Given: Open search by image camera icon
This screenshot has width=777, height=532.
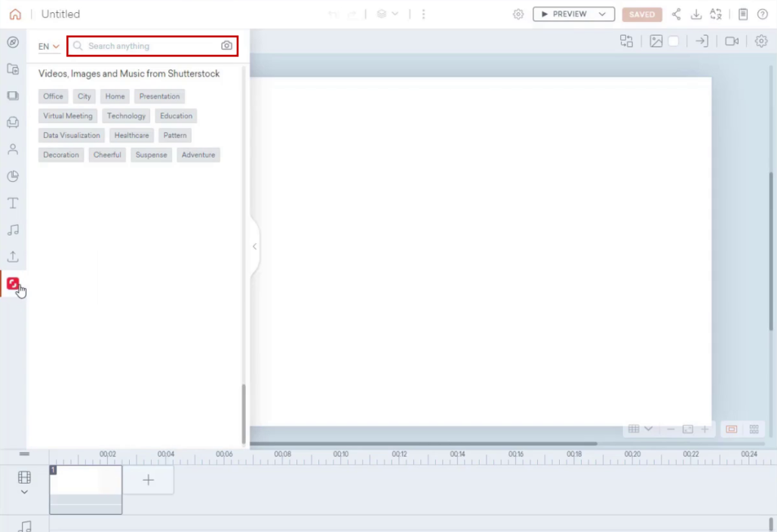Looking at the screenshot, I should 226,46.
